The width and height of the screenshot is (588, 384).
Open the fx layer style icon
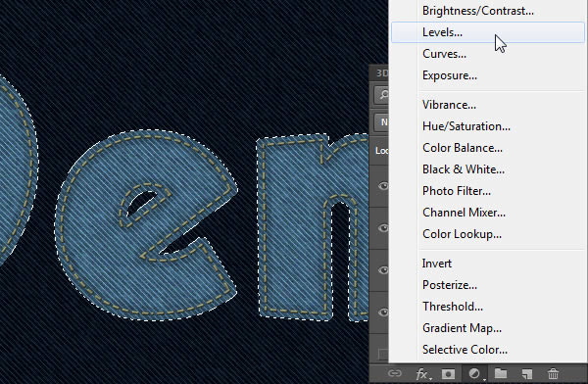point(422,374)
